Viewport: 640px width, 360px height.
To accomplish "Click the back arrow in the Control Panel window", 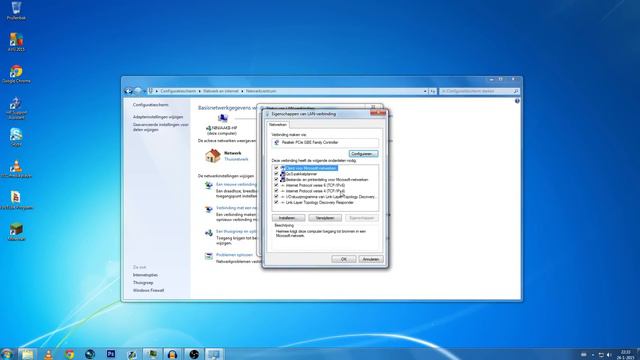I will pyautogui.click(x=128, y=91).
